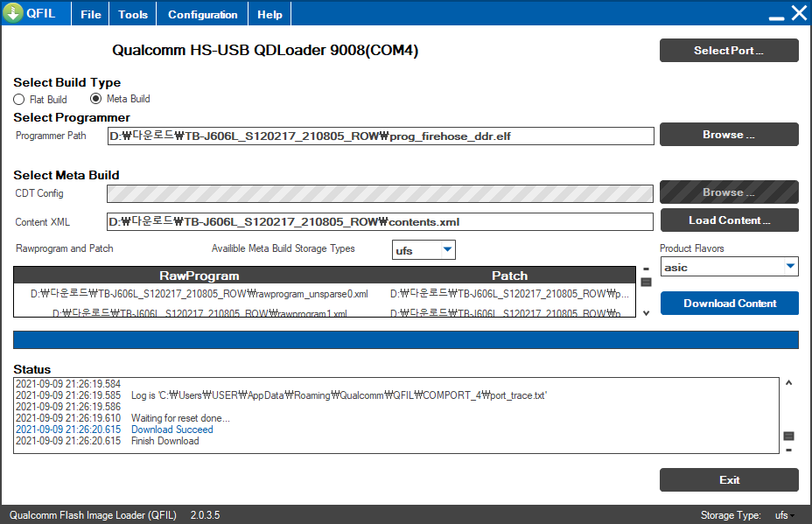Viewport: 812px width, 524px height.
Task: Click Browse for Programmer Path
Action: (729, 134)
